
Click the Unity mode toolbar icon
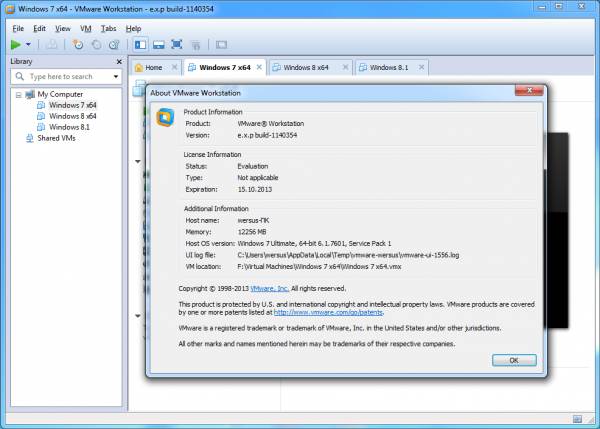pos(196,45)
